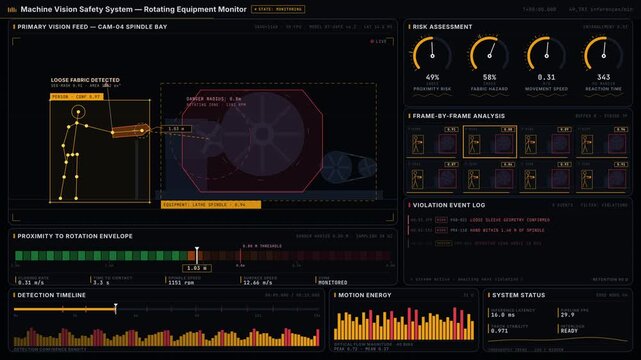Click the skeleton head circle of detected person
The height and width of the screenshot is (360, 641).
coord(78,111)
